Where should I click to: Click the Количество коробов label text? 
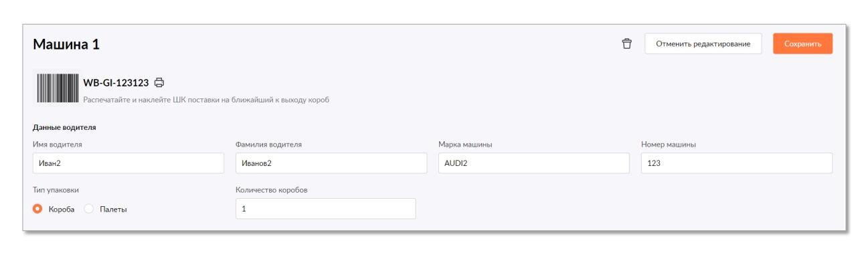pos(271,189)
